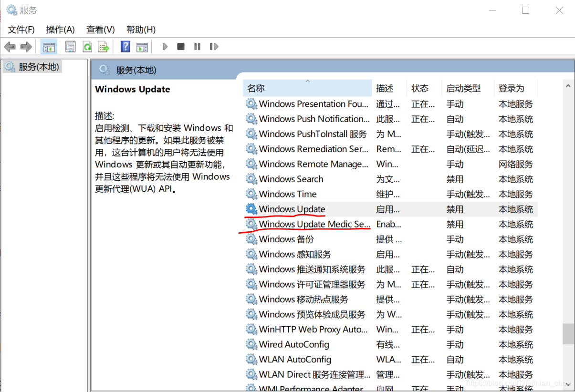Click gear icon of WLAN Direct 服务连接管理
Screen dimensions: 575x392
[x=251, y=374]
